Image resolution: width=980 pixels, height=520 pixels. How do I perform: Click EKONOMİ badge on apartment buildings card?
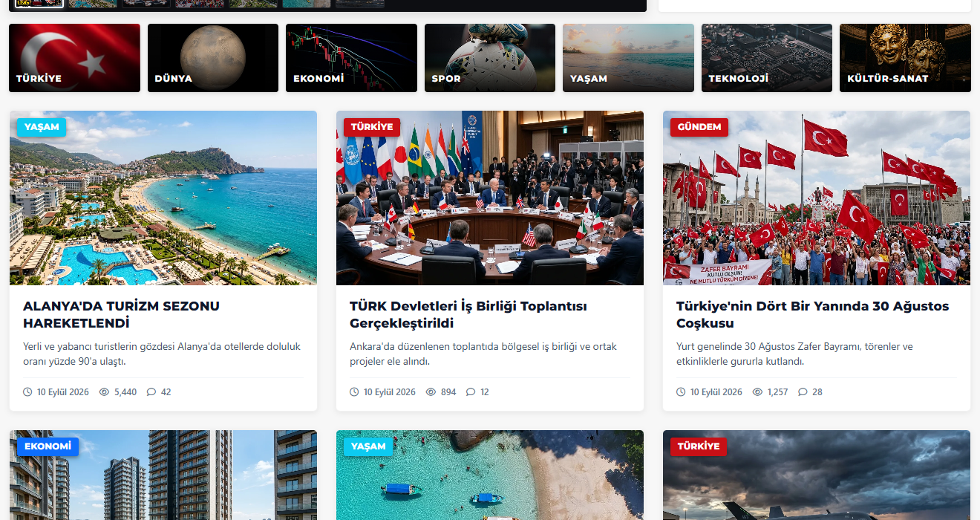[x=48, y=446]
